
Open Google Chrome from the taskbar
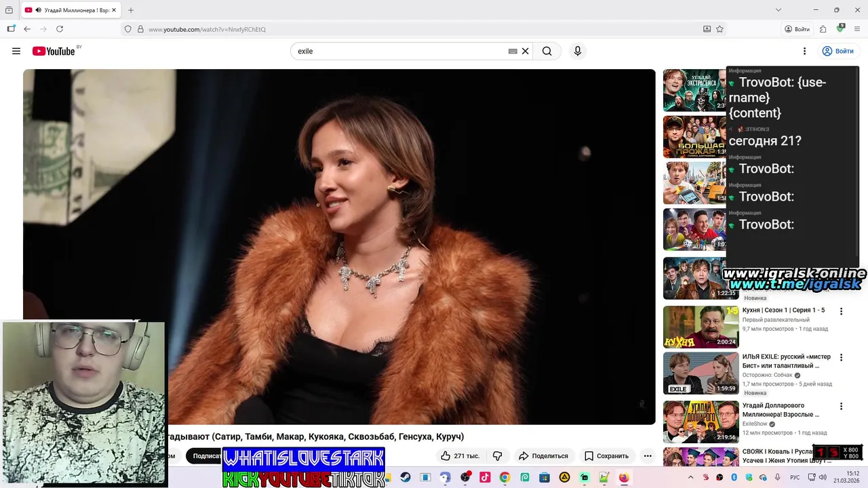coord(505,477)
